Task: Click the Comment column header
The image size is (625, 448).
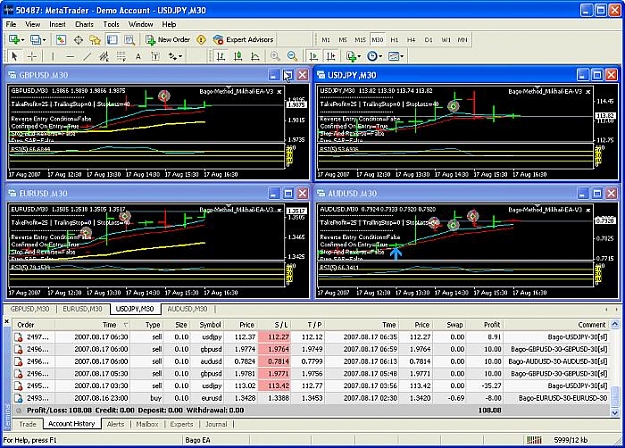Action: (x=556, y=325)
